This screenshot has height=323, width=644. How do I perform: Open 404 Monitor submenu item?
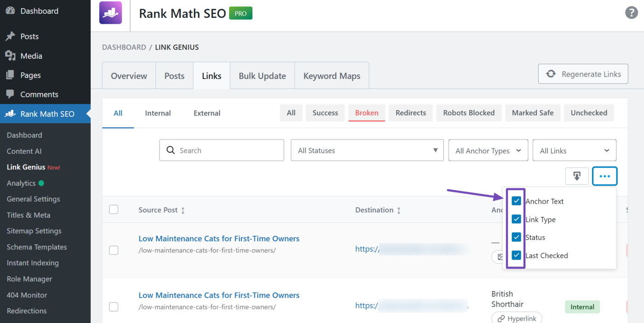(x=27, y=295)
